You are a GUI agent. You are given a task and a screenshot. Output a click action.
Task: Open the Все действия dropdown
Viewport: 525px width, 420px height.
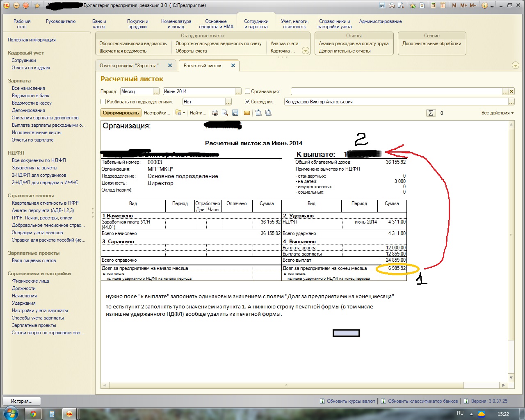497,113
